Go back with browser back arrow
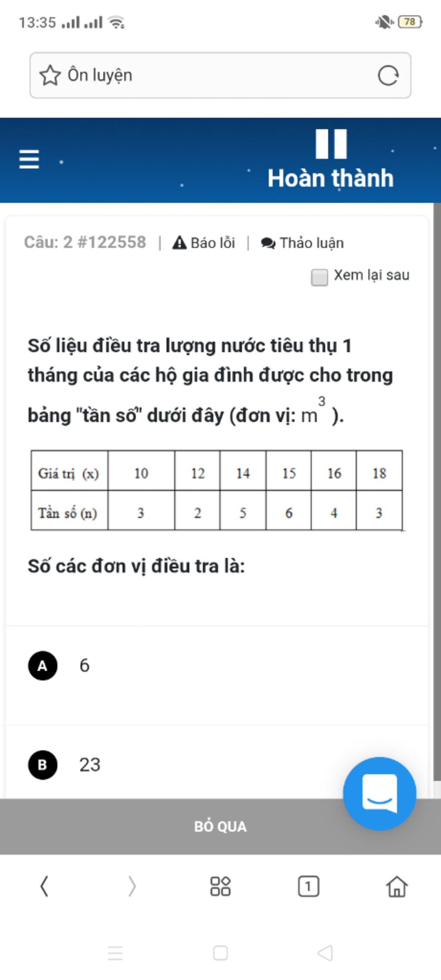 pos(44,887)
